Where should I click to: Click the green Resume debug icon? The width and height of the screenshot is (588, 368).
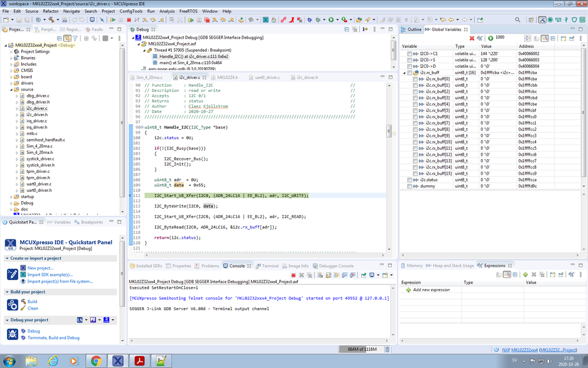click(x=113, y=19)
